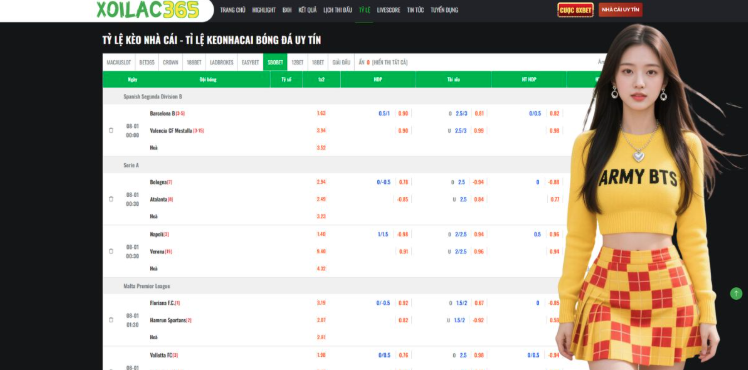This screenshot has width=748, height=370.
Task: Click Atalanta 1x2 odds
Action: point(321,199)
